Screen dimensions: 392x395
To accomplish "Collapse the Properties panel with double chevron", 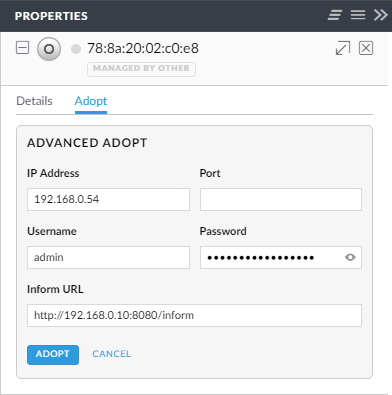I will 380,15.
